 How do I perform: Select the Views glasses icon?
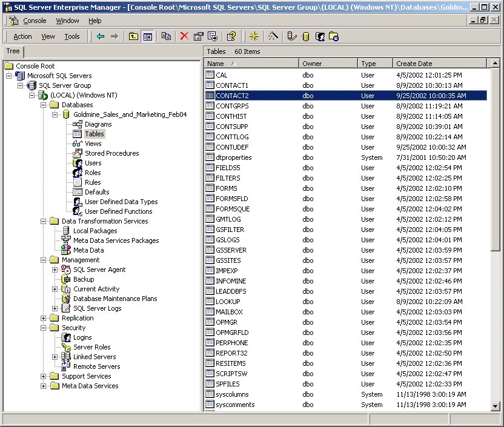tap(77, 144)
